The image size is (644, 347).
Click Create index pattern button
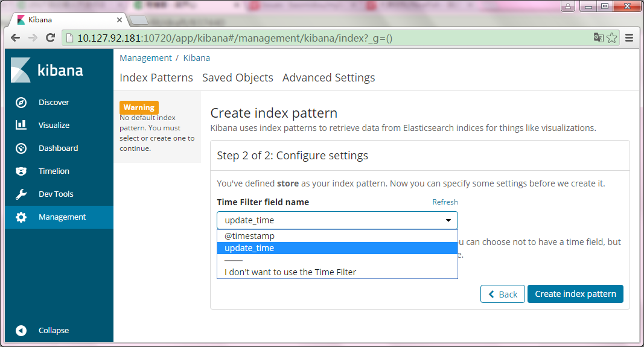575,294
